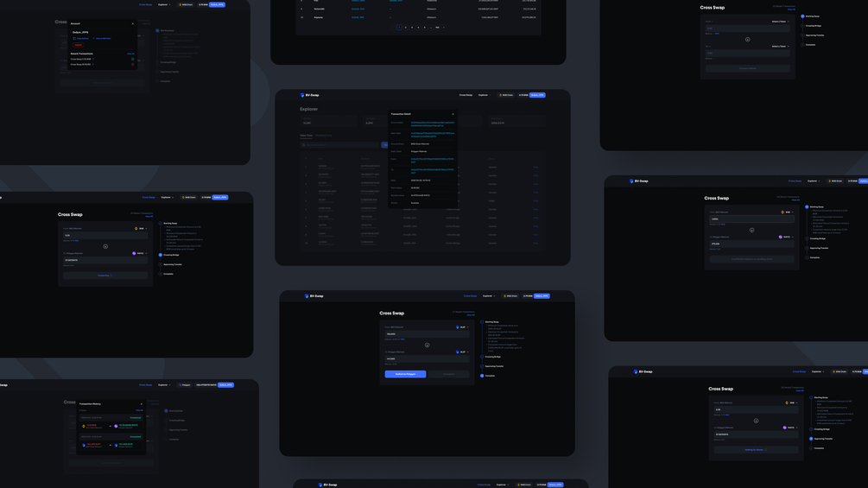
Task: Select second completed transaction in Transaction History
Action: pos(111,441)
